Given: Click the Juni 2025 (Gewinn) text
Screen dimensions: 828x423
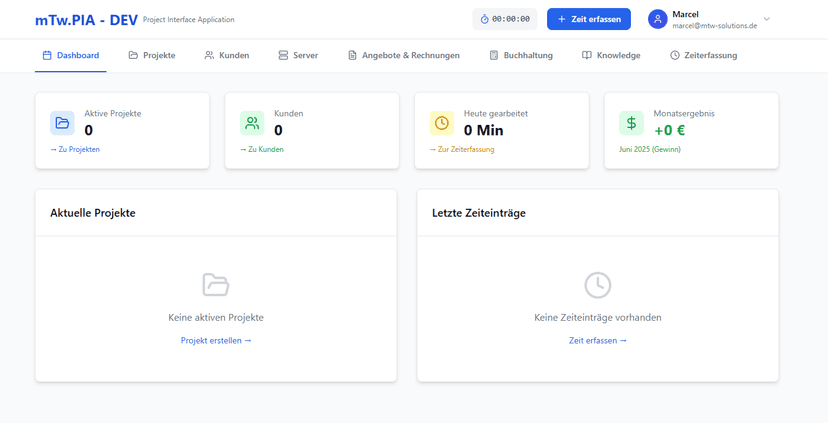Looking at the screenshot, I should pyautogui.click(x=650, y=149).
